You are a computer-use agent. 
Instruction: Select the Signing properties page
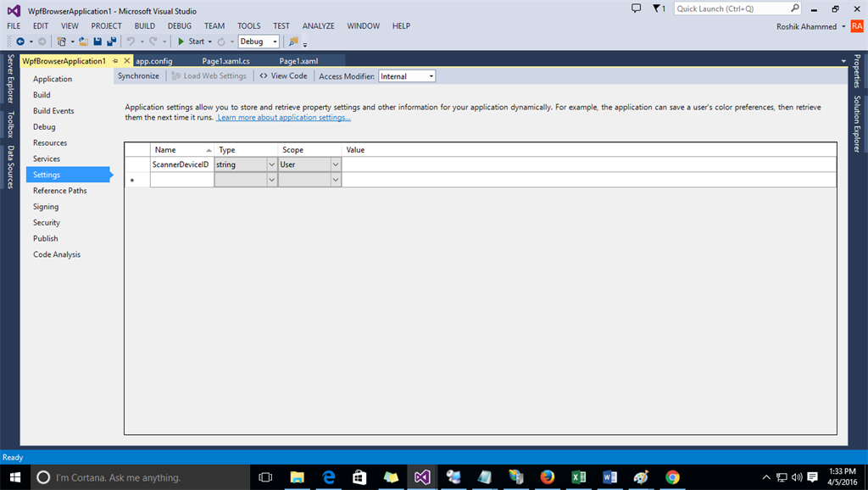click(x=46, y=207)
